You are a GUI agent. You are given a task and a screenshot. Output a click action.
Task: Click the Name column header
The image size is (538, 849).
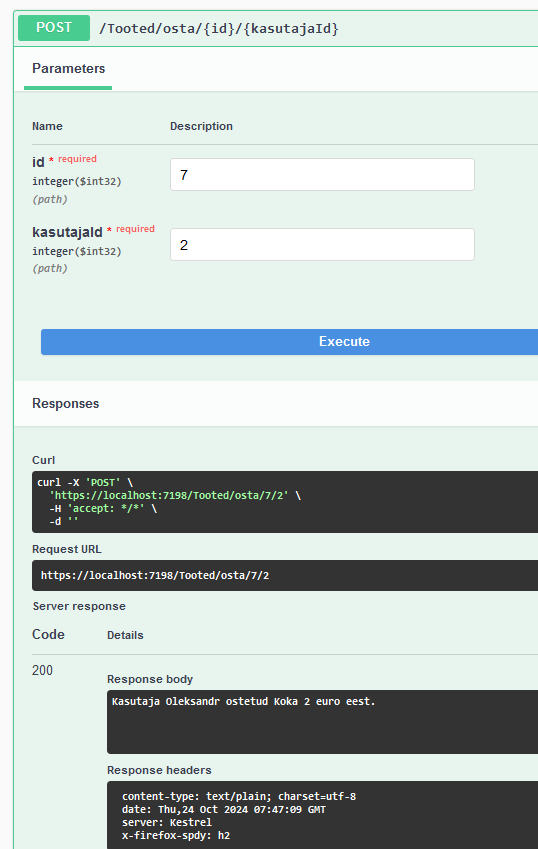click(x=47, y=126)
